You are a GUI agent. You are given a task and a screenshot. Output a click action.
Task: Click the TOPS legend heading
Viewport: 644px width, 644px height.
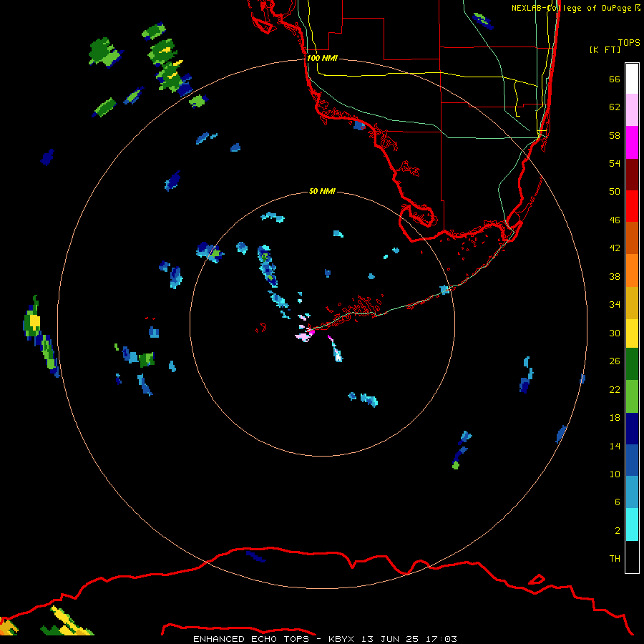coord(629,42)
